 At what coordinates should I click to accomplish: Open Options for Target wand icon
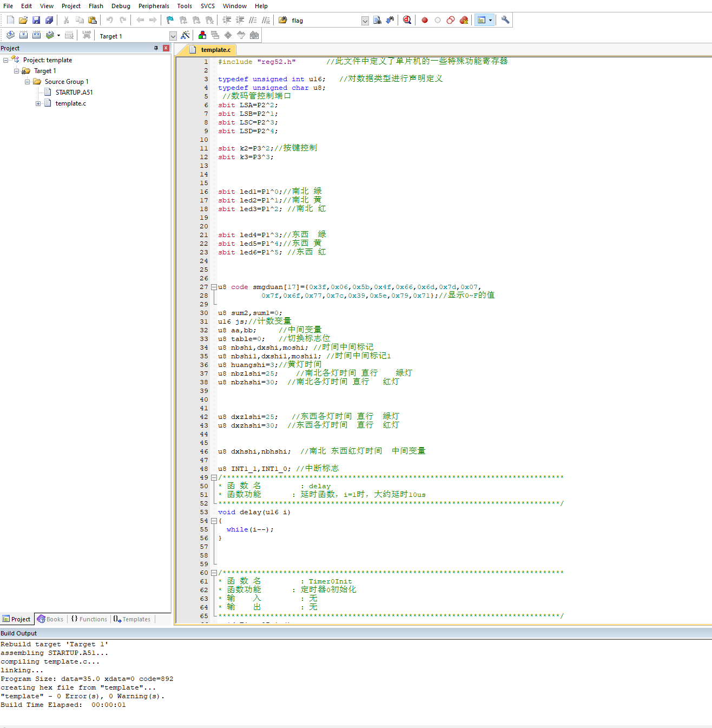click(185, 36)
